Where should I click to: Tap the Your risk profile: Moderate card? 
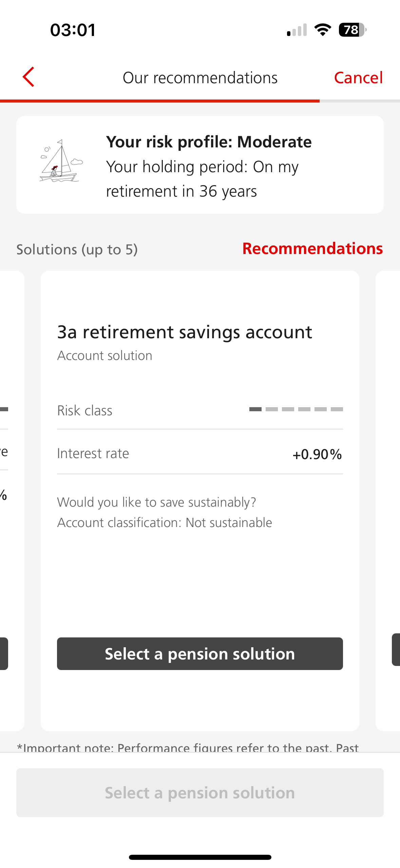[200, 165]
